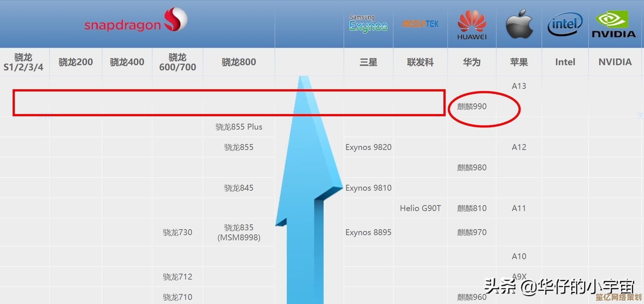Select the 苹果 column header
Screen dimensions: 644x304
point(519,62)
